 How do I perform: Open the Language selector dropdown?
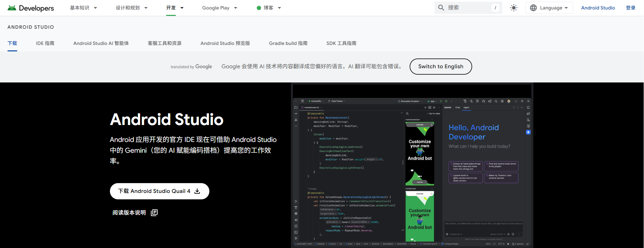pos(549,8)
